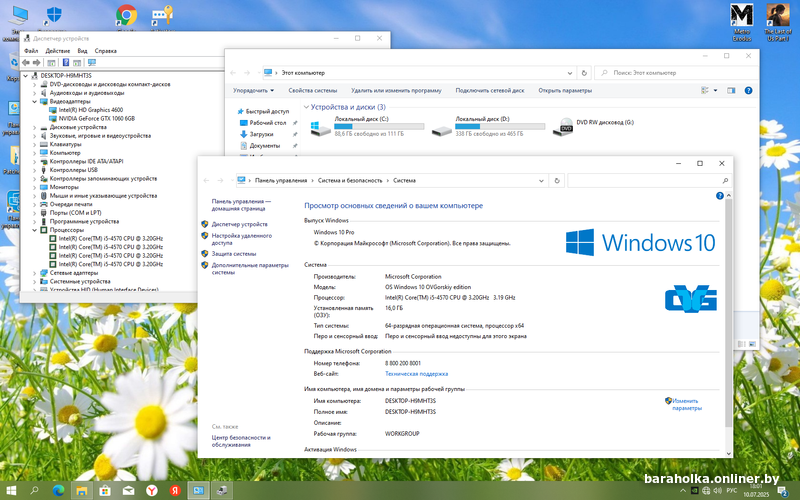Click Удалить или изменить программу
Viewport: 800px width, 500px height.
coord(396,90)
